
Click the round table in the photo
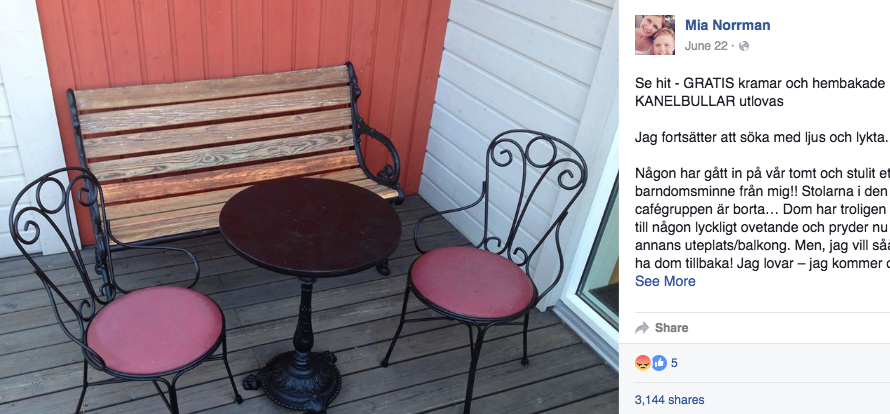[310, 226]
